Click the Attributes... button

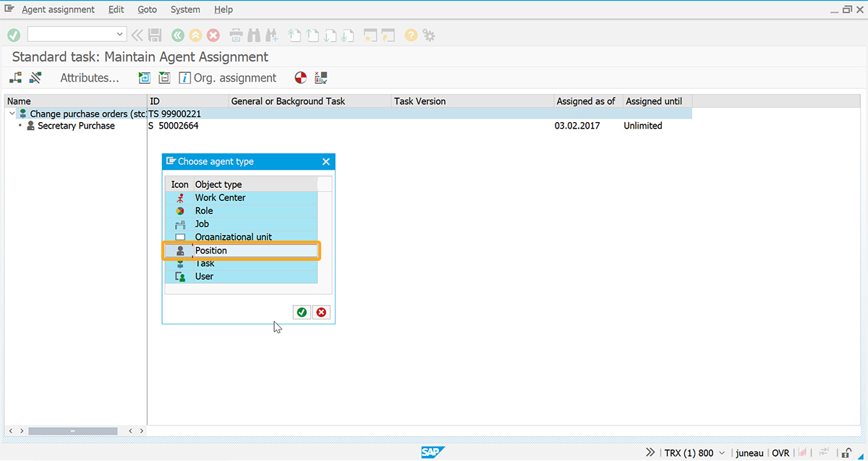point(89,78)
